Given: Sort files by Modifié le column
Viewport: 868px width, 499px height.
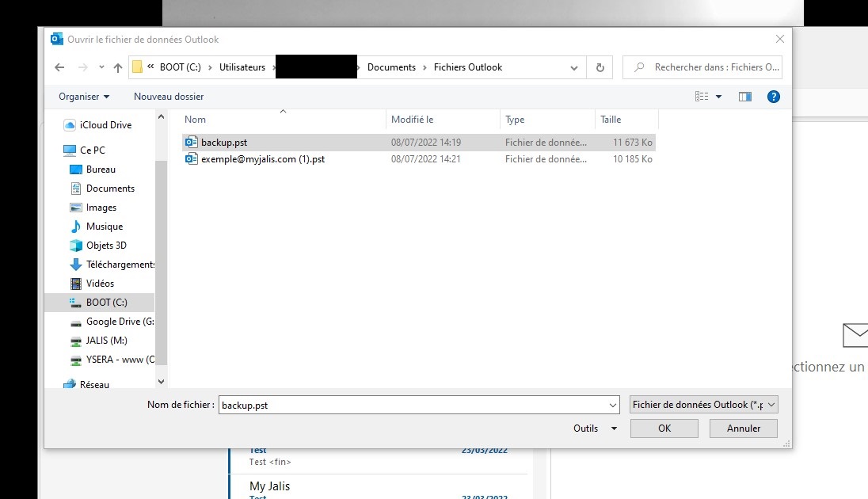Looking at the screenshot, I should click(412, 120).
